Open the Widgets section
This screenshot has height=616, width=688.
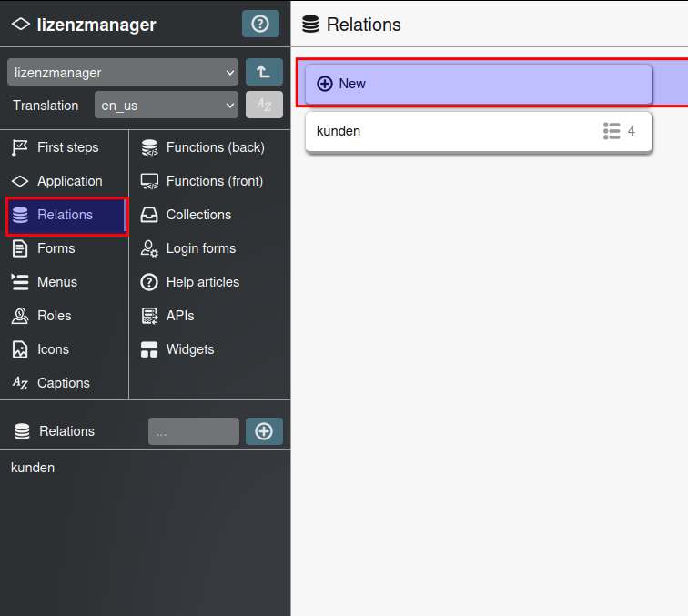190,349
